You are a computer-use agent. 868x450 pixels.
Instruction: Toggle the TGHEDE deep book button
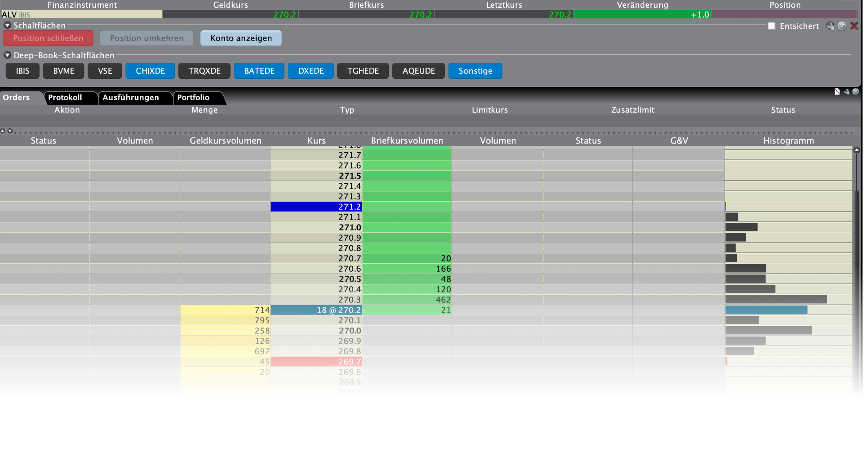coord(363,71)
